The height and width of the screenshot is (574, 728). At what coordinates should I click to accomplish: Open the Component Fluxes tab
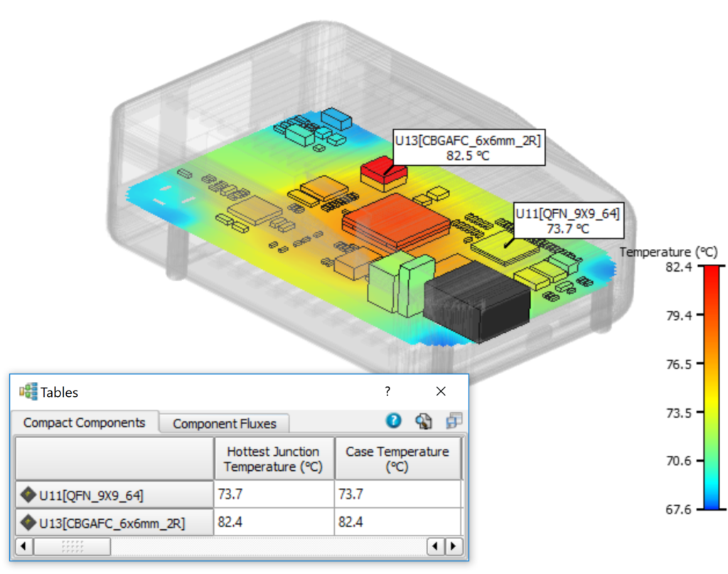coord(224,424)
